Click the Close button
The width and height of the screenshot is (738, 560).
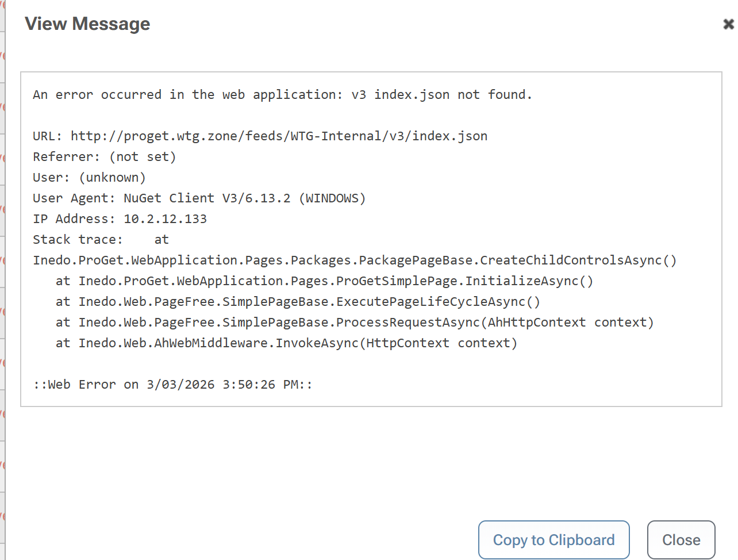pyautogui.click(x=681, y=540)
